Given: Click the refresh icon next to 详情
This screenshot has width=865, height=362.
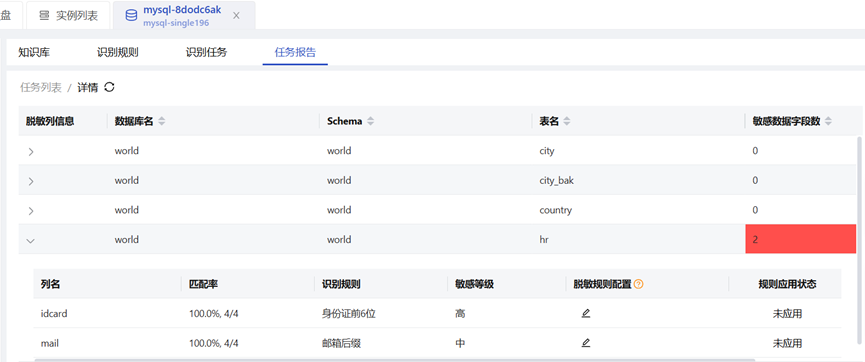Looking at the screenshot, I should [109, 87].
